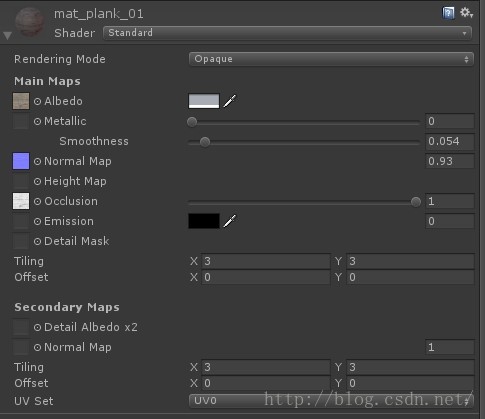Pick a texture via the Detail Mask circle selector
Image resolution: width=485 pixels, height=419 pixels.
pos(37,241)
